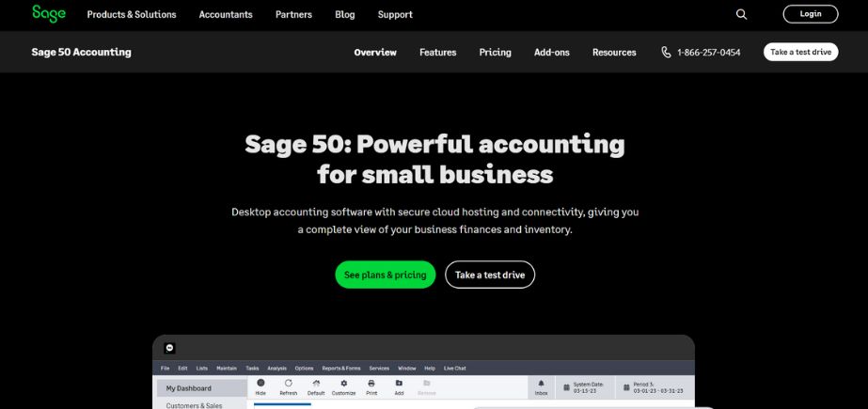Open Help menu in app preview
This screenshot has width=868, height=409.
430,368
